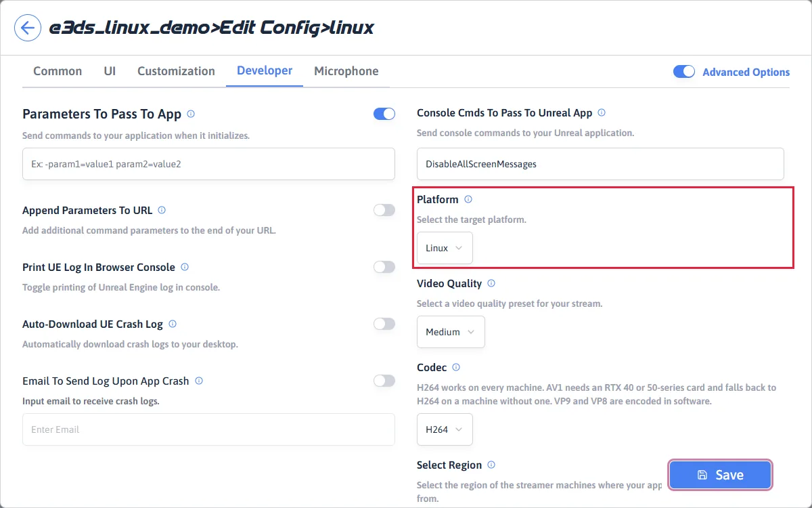Open the Platform dropdown set to Linux
This screenshot has height=508, width=812.
tap(445, 248)
